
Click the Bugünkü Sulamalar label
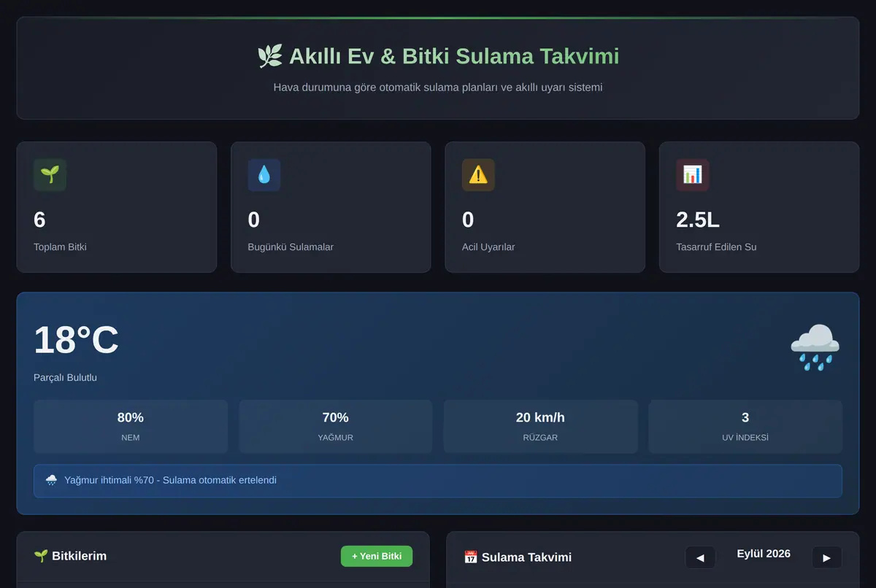click(x=291, y=247)
